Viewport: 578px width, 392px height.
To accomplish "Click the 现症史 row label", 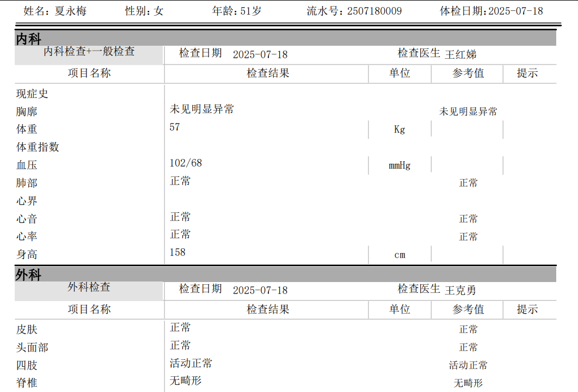I will tap(32, 94).
